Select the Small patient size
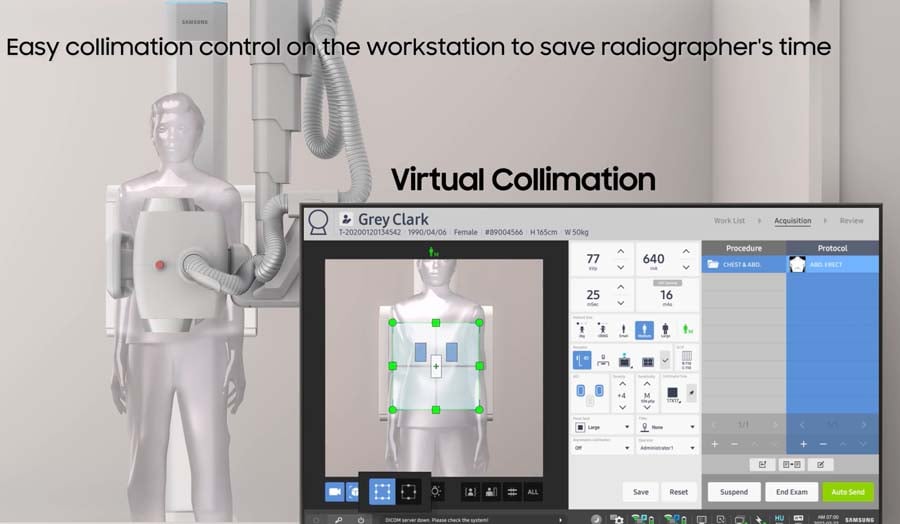Viewport: 900px width, 524px height. click(623, 330)
